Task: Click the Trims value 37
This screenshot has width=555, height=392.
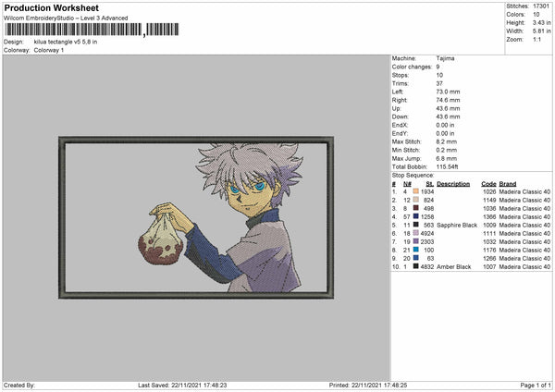Action: click(439, 83)
